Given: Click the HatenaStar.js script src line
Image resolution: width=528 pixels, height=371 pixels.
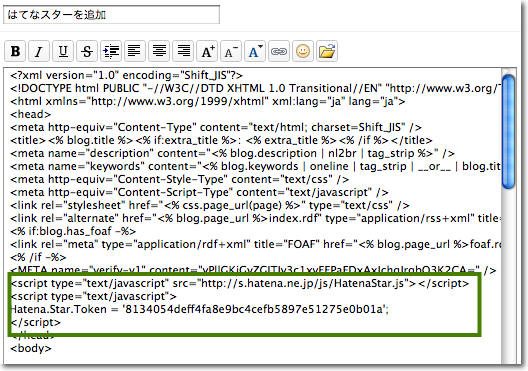Looking at the screenshot, I should [x=240, y=283].
